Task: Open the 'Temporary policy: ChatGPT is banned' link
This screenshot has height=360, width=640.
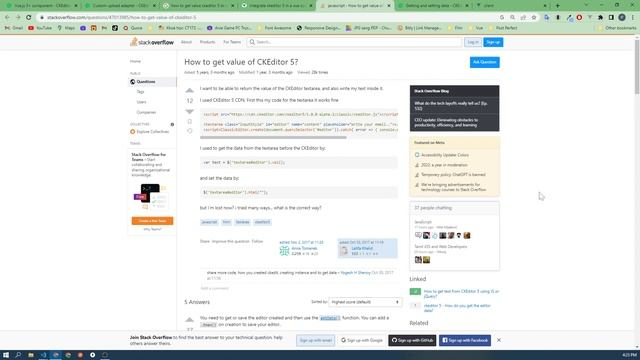Action: point(453,175)
